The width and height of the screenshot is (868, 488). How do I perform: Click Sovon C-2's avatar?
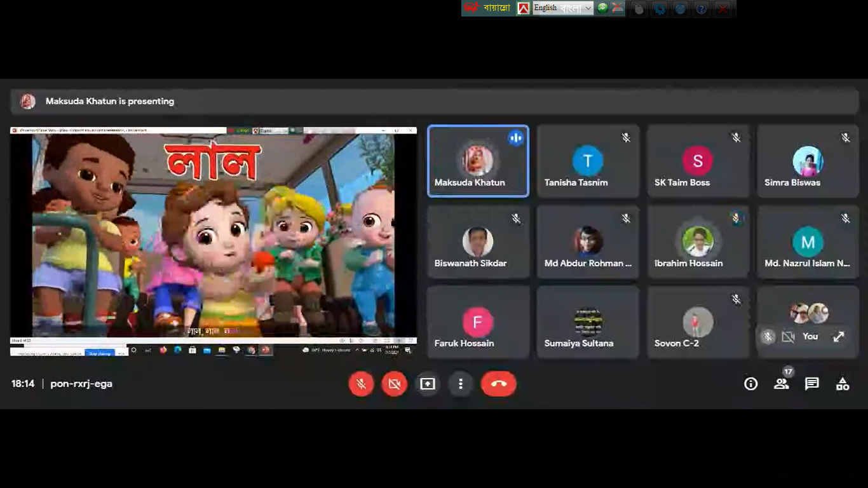(698, 322)
